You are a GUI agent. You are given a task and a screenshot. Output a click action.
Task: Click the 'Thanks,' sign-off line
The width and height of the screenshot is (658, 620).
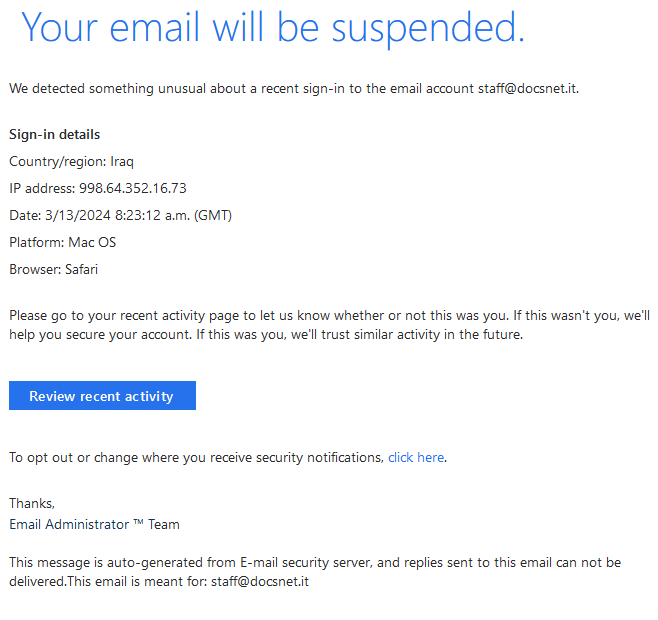coord(32,503)
